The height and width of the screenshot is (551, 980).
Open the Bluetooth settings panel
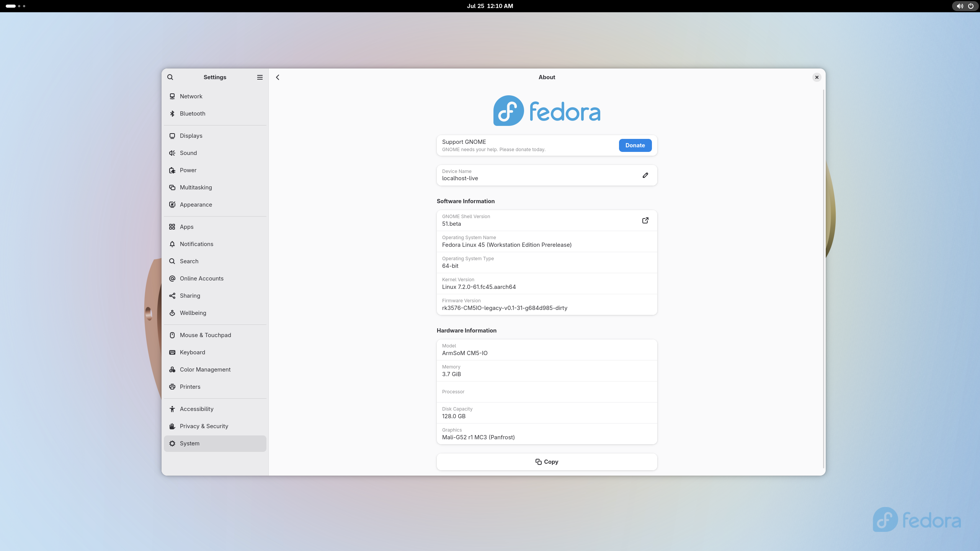coord(215,114)
